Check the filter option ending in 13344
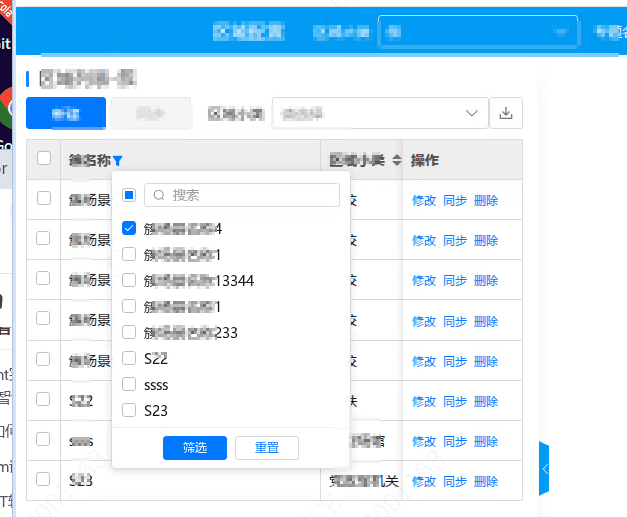The height and width of the screenshot is (517, 627). coord(129,280)
